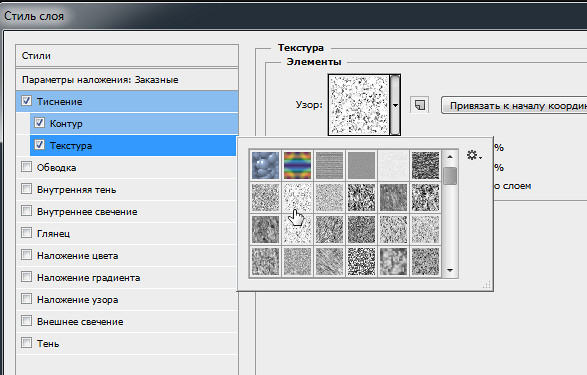587x375 pixels.
Task: Pick last pattern in bottom grid row
Action: tap(425, 261)
